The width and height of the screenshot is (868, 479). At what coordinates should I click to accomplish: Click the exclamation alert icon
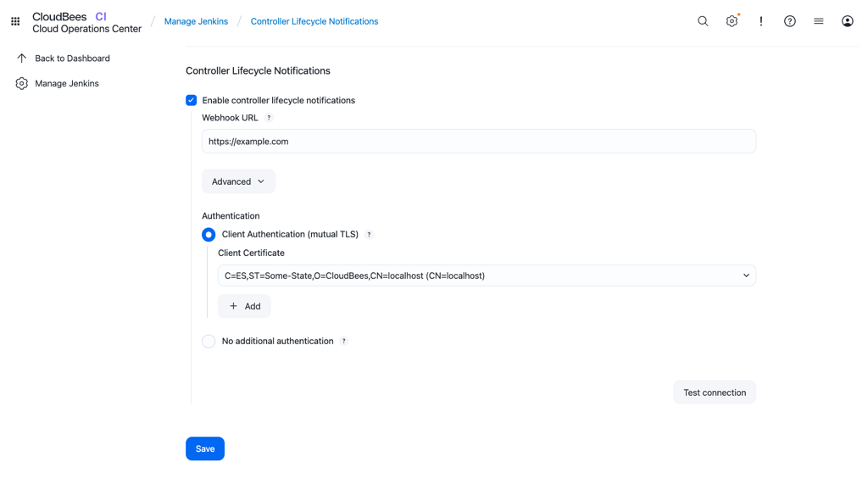[761, 21]
